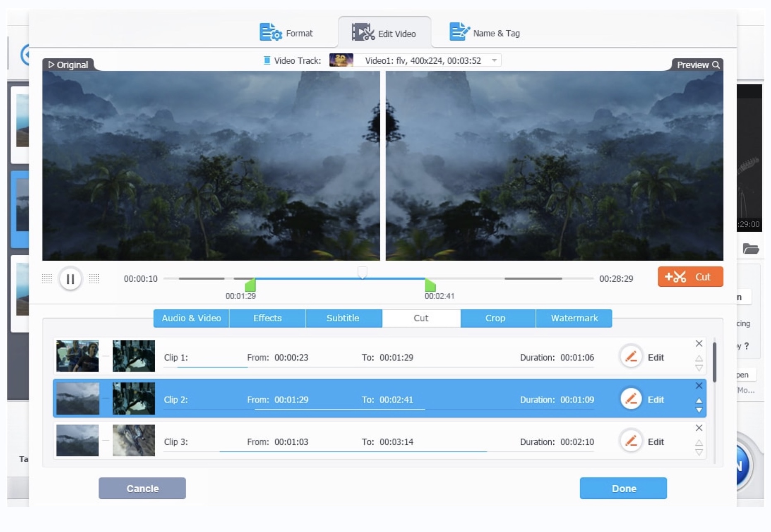771x532 pixels.
Task: Edit Clip 1 with the pencil icon
Action: click(631, 357)
